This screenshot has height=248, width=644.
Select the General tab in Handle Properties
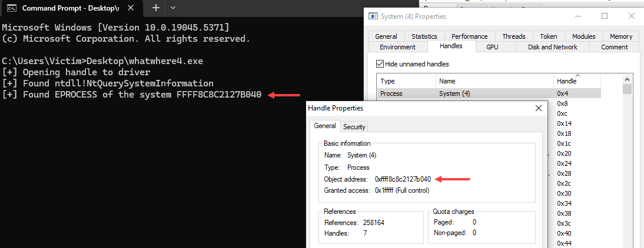(325, 126)
